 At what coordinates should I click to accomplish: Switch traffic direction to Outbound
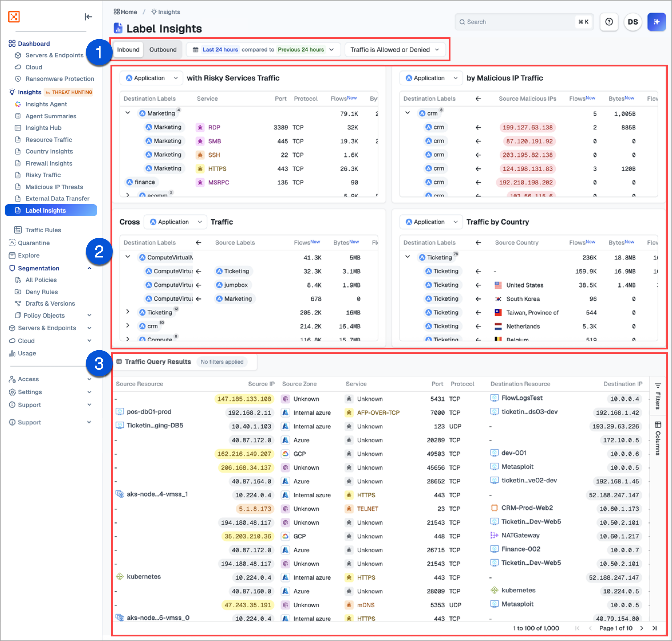[x=163, y=50]
